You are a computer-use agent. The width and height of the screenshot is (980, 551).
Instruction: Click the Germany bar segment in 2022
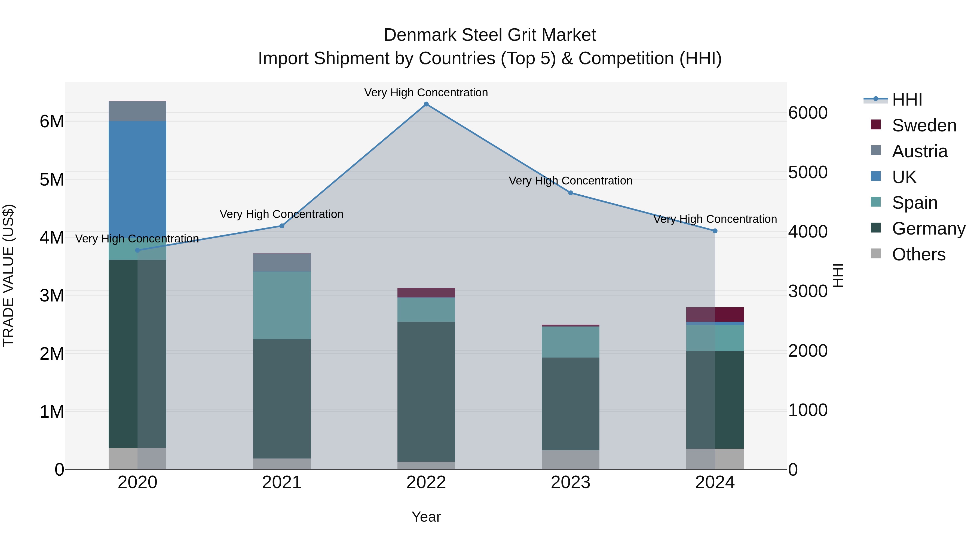[x=426, y=392]
